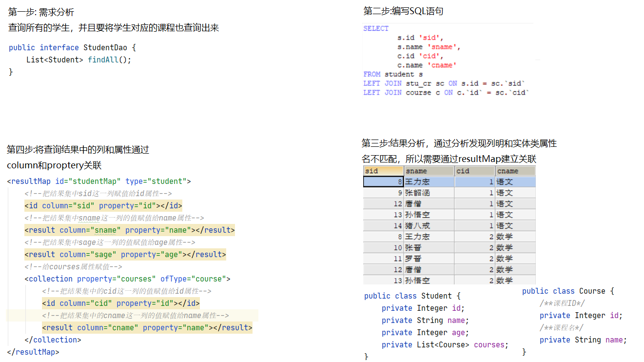The width and height of the screenshot is (644, 362).
Task: Click the '<result column="cname"' line
Action: [x=147, y=327]
